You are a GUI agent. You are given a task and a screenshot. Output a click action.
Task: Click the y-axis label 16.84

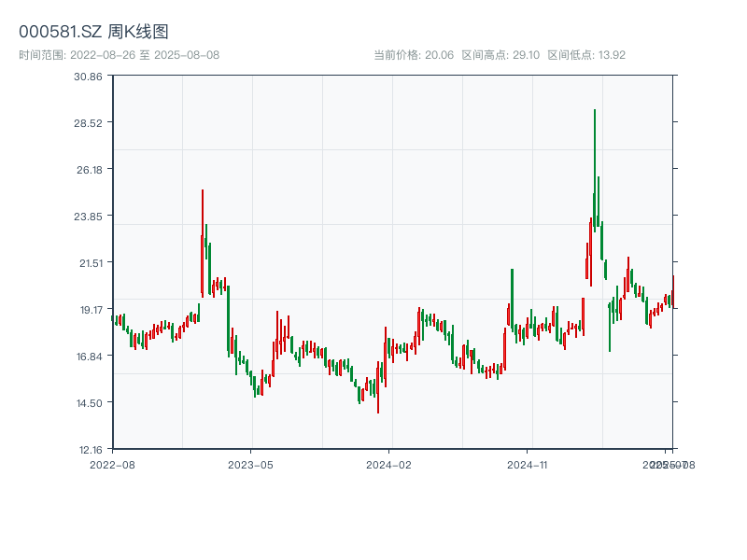pyautogui.click(x=90, y=357)
